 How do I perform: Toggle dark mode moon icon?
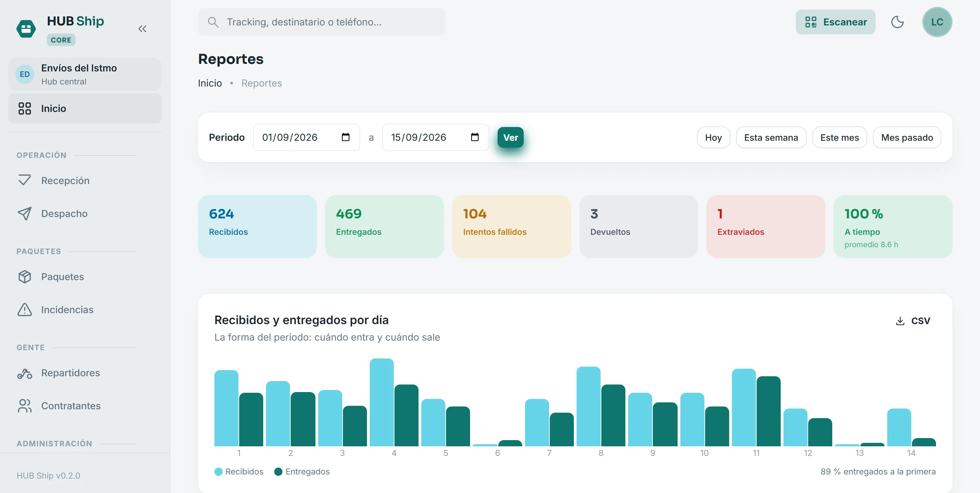point(898,22)
